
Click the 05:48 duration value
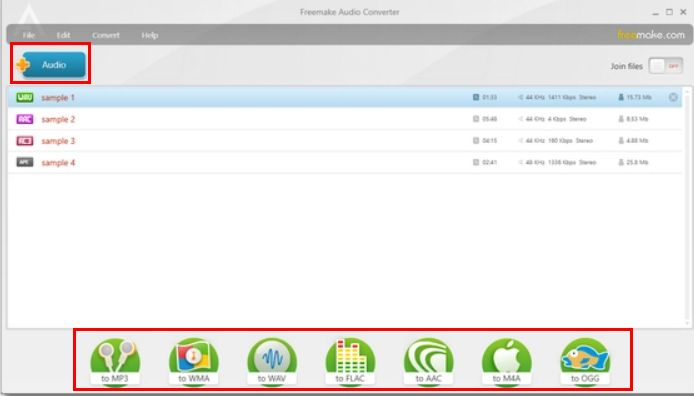[490, 119]
